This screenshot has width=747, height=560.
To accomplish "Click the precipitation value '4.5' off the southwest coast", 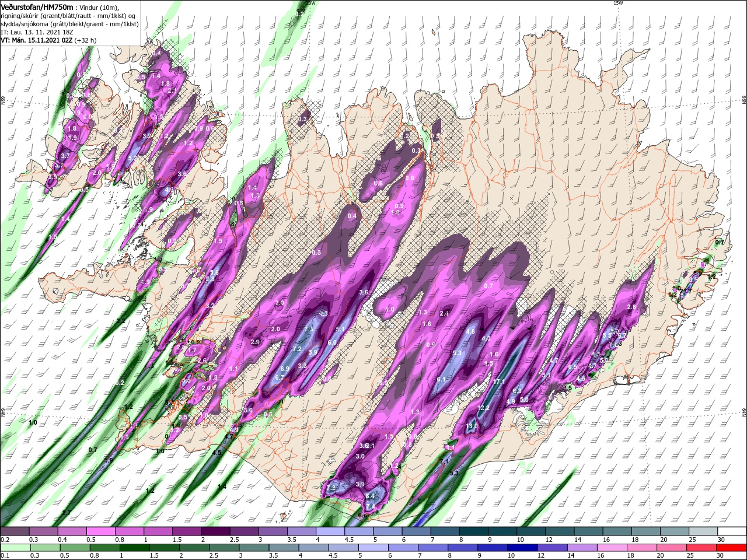I will 217,453.
